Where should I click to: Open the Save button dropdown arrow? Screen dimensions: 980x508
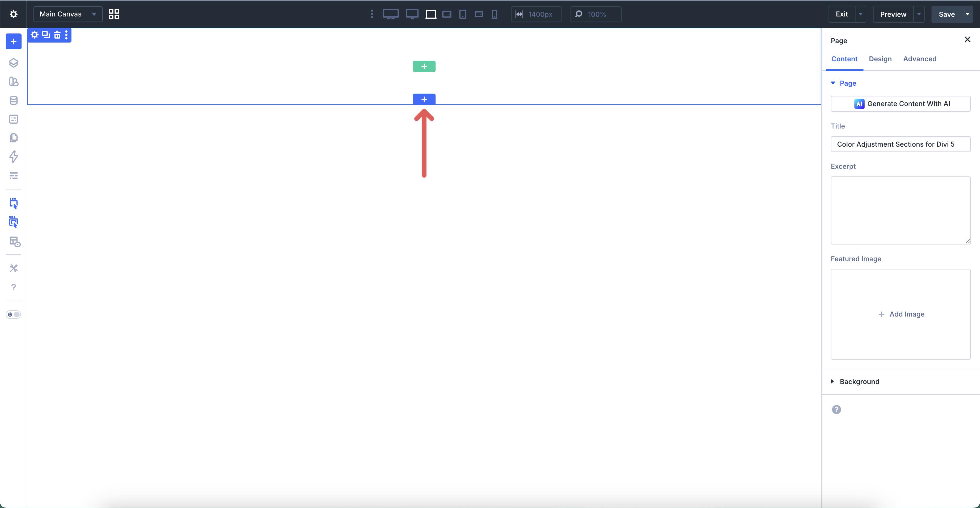coord(968,14)
